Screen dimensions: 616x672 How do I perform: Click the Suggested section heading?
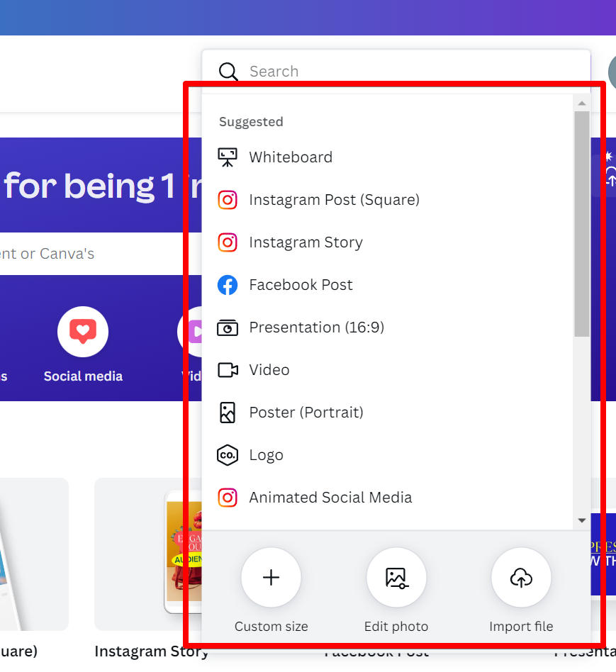pos(251,122)
